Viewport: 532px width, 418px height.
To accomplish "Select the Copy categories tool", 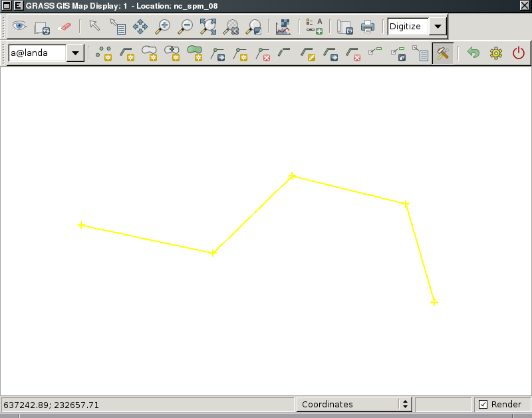I will coord(398,54).
